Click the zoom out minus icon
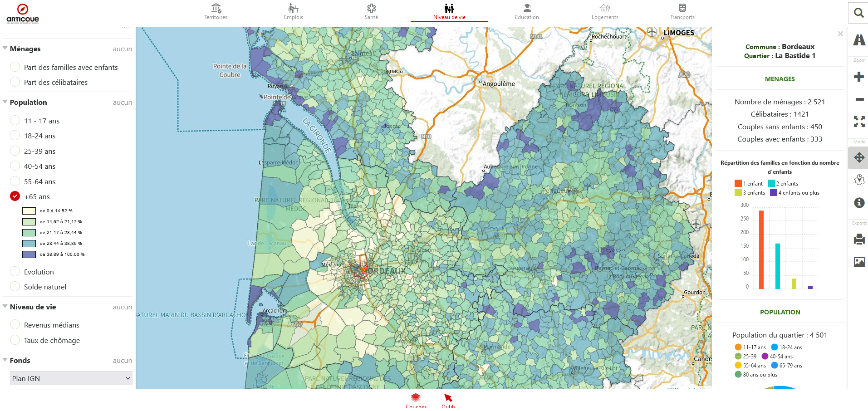Viewport: 868px width, 411px height. tap(859, 99)
